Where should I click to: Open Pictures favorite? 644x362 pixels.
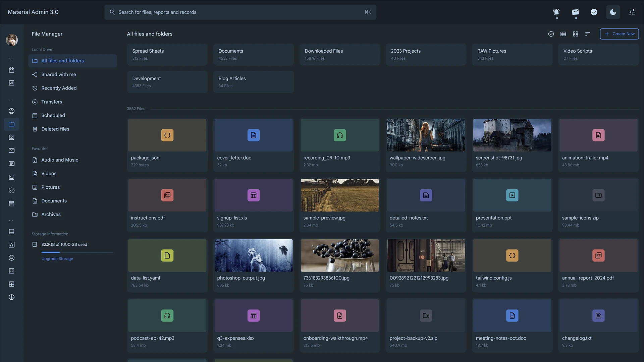(x=72, y=187)
